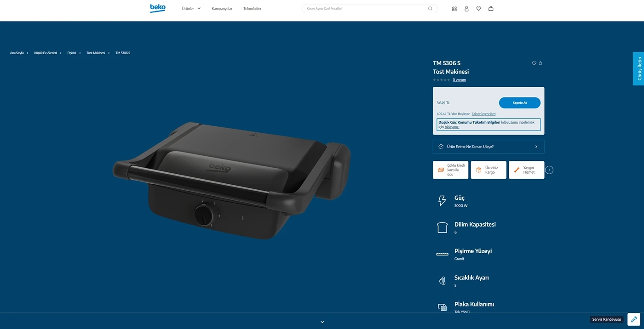Click the wrench icon in Yaygın Hizmet
644x329 pixels.
click(x=517, y=170)
